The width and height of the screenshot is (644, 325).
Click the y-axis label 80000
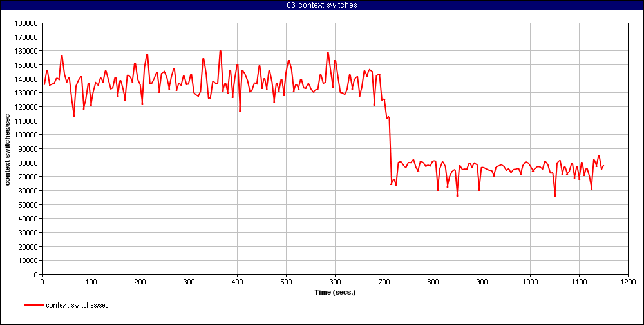(28, 163)
